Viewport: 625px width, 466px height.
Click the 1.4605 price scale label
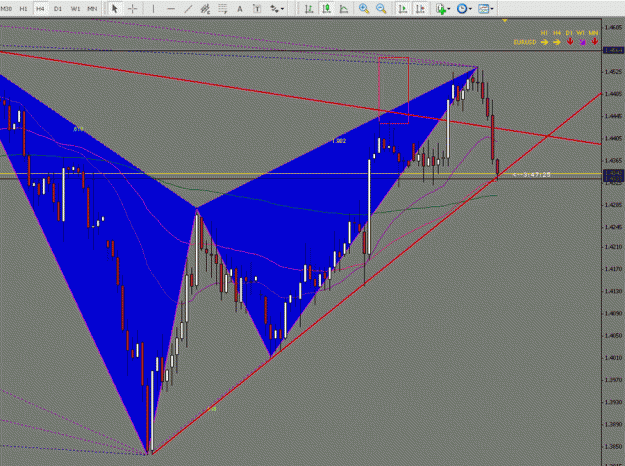[613, 27]
